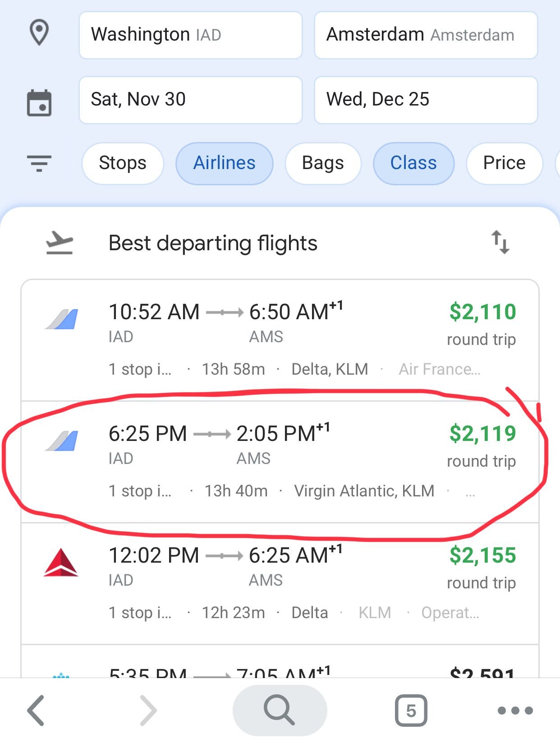
Task: Edit the Washington IAD origin field
Action: point(190,35)
